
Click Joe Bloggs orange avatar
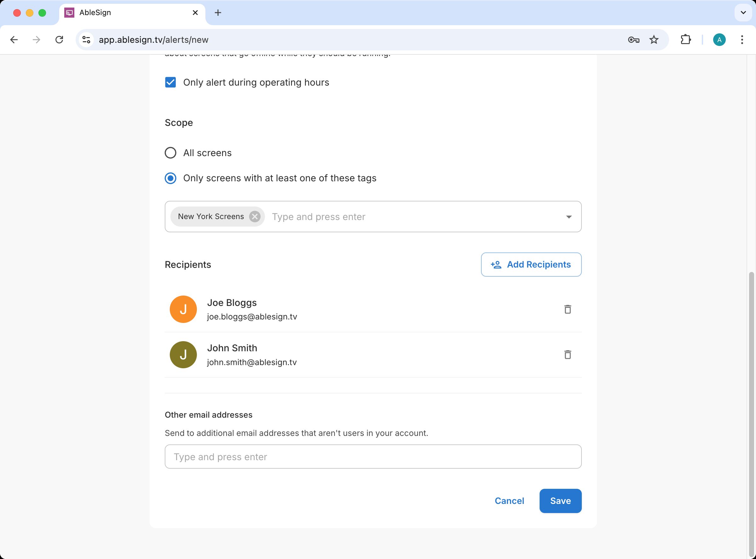[x=183, y=309]
